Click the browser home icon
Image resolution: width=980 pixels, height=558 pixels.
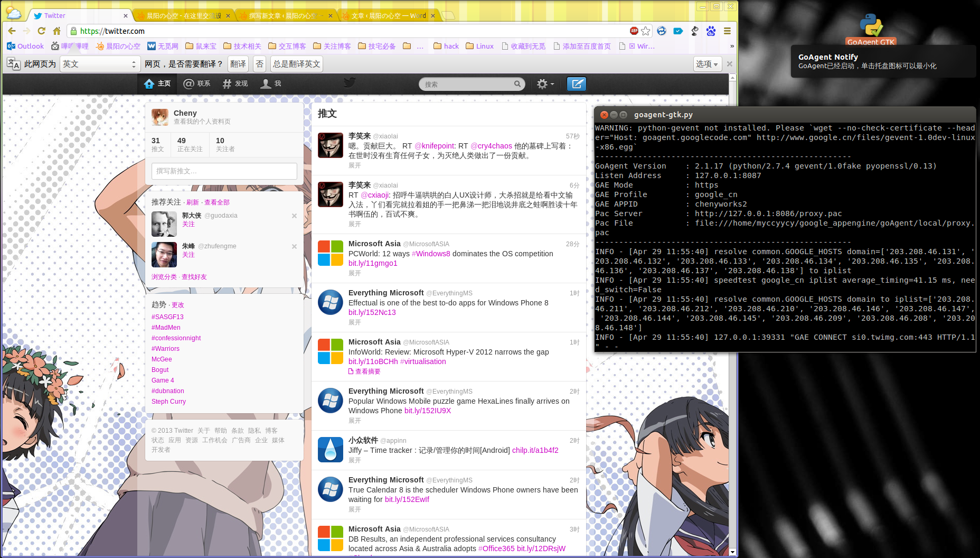click(56, 31)
